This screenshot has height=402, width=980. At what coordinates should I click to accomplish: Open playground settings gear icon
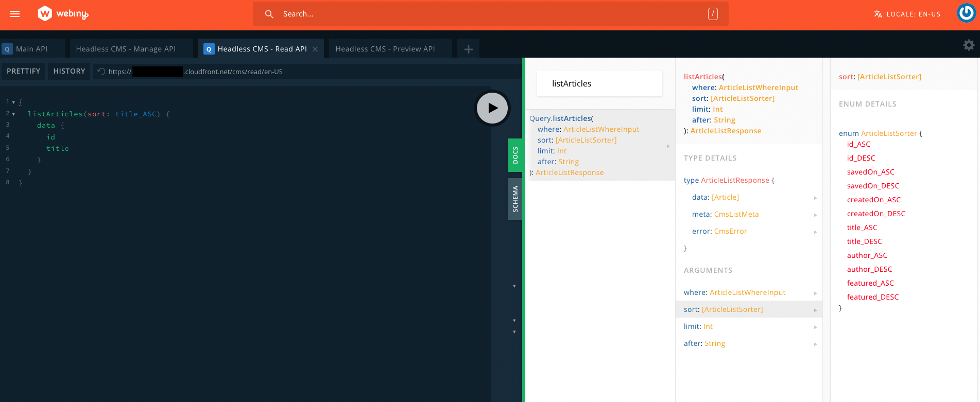pyautogui.click(x=969, y=45)
